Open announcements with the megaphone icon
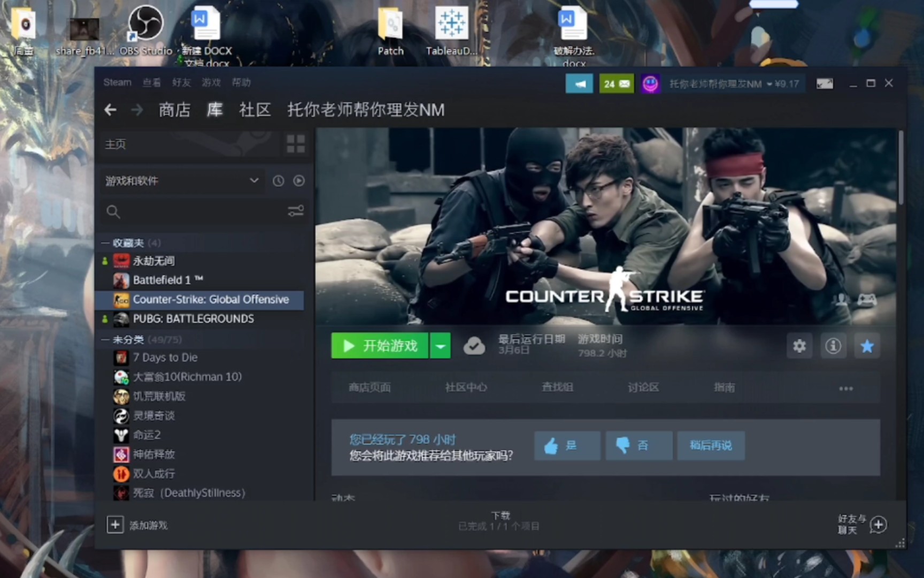The height and width of the screenshot is (578, 924). pos(579,83)
